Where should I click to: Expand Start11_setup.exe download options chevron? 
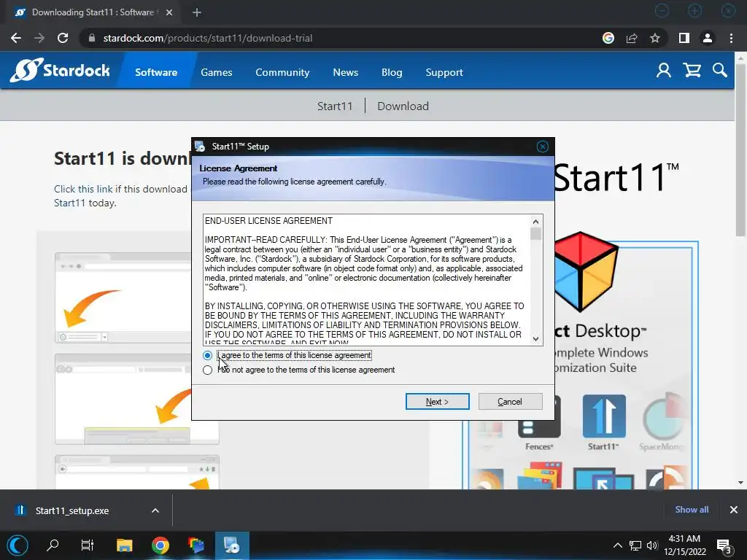pyautogui.click(x=155, y=510)
